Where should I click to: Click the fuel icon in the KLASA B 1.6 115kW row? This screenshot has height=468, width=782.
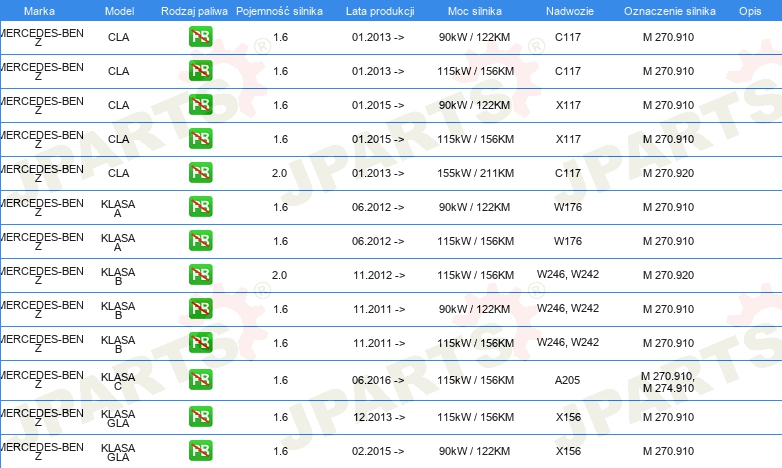pyautogui.click(x=200, y=342)
